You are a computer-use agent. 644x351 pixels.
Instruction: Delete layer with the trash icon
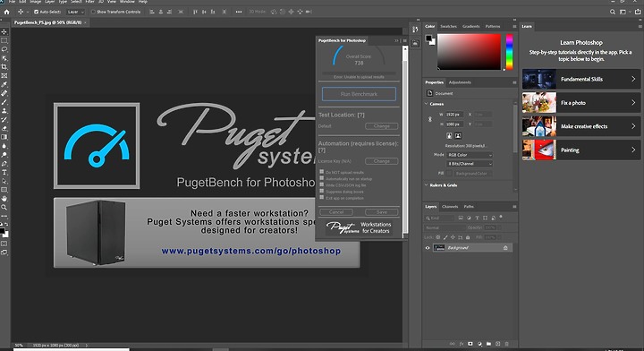coord(506,344)
